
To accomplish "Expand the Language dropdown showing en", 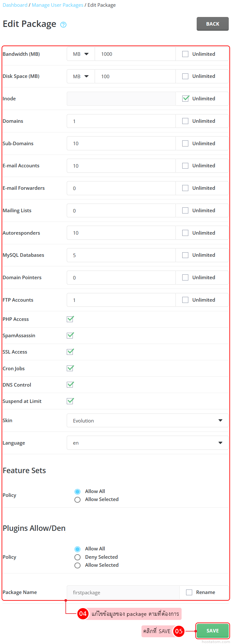I will 148,443.
